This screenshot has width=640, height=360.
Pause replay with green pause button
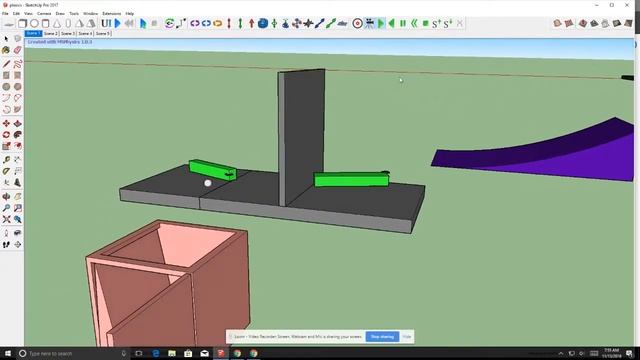tap(403, 24)
